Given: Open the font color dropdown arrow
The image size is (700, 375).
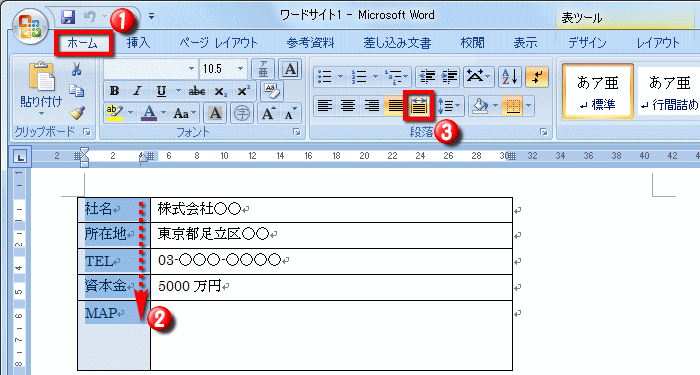Looking at the screenshot, I should (x=163, y=113).
